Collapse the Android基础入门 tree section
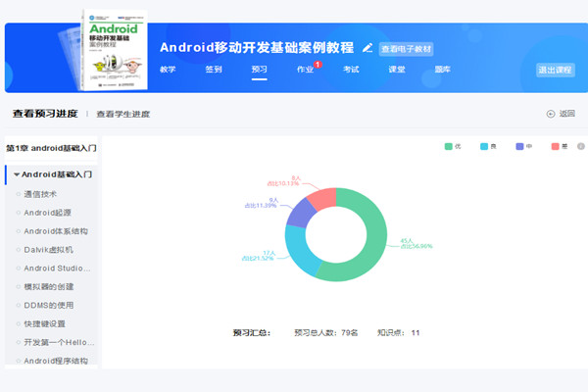The width and height of the screenshot is (588, 392). click(x=17, y=174)
